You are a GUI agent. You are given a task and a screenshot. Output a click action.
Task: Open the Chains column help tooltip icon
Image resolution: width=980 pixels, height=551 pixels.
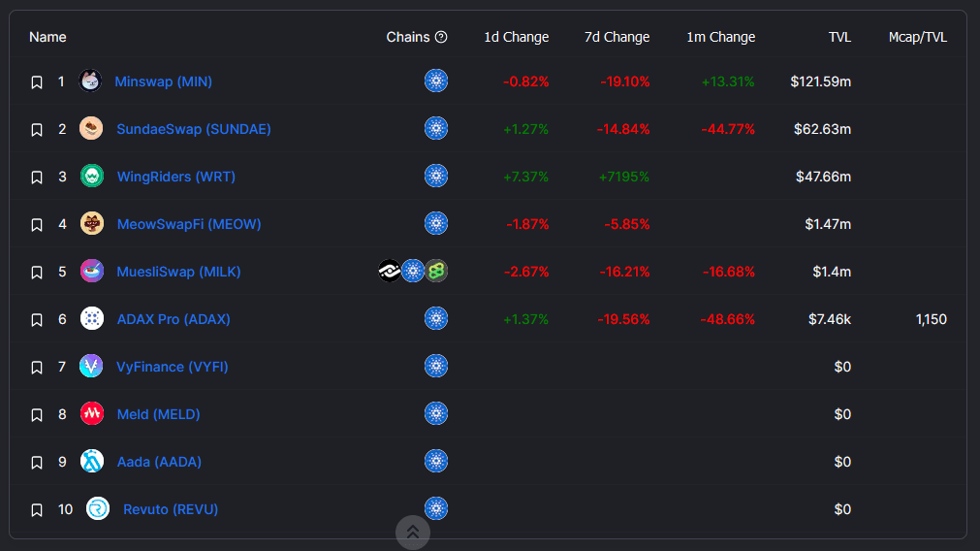coord(441,37)
